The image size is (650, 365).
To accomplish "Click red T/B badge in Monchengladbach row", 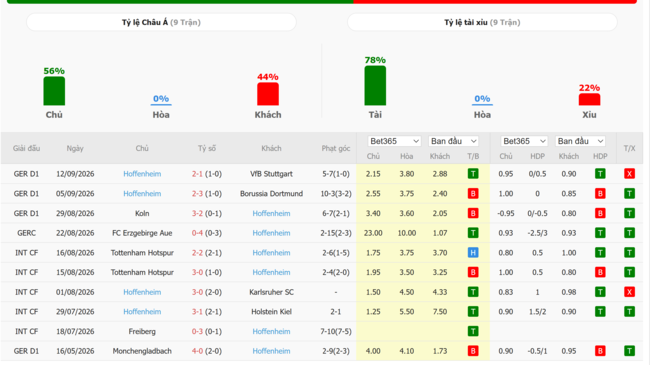I will tap(473, 351).
